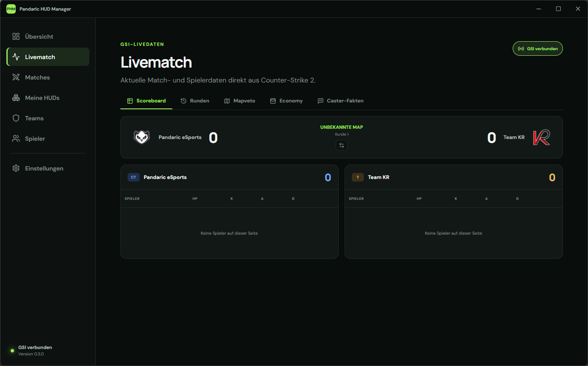Viewport: 588px width, 366px height.
Task: Click empty-state message in Pandaric eSports table
Action: 229,233
